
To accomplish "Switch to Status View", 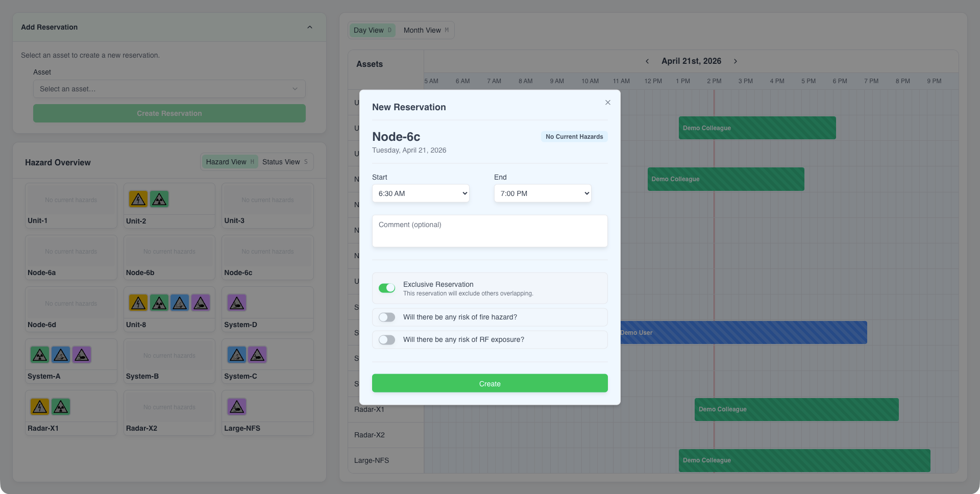I will (285, 162).
